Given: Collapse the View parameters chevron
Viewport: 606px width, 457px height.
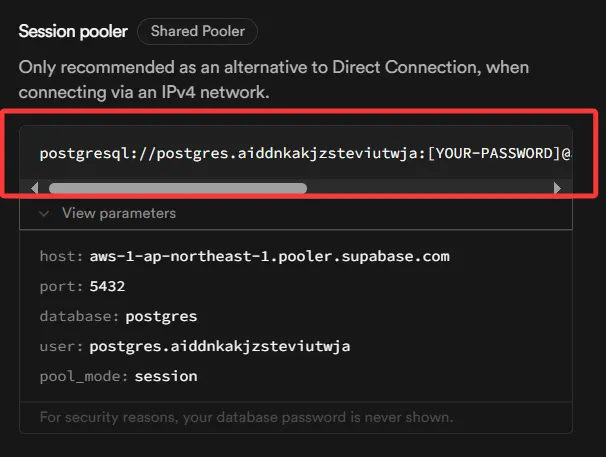Looking at the screenshot, I should [x=44, y=213].
